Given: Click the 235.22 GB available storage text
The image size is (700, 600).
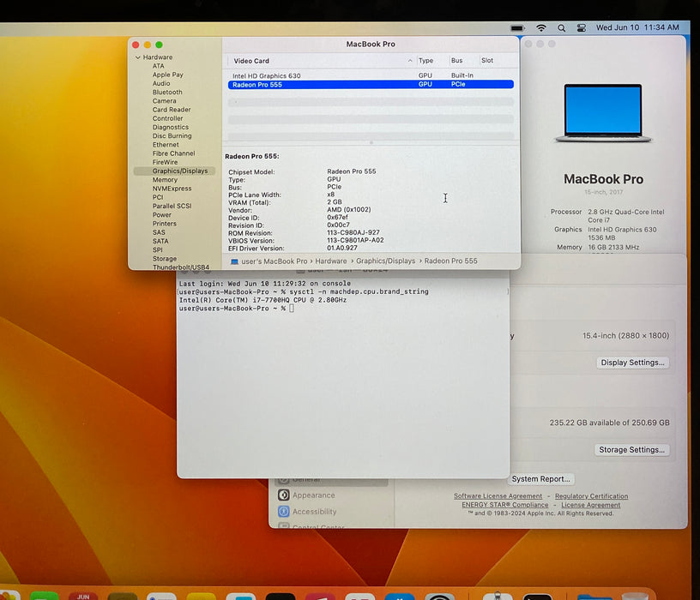Looking at the screenshot, I should coord(609,423).
